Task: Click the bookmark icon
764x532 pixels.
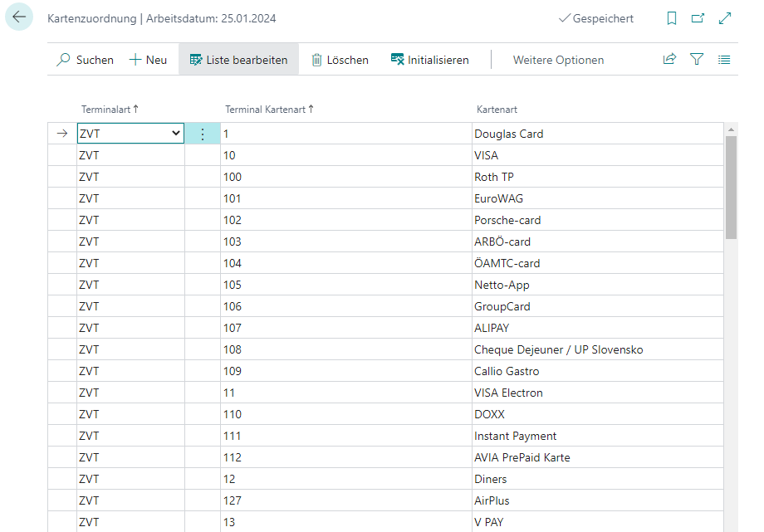Action: [x=672, y=18]
